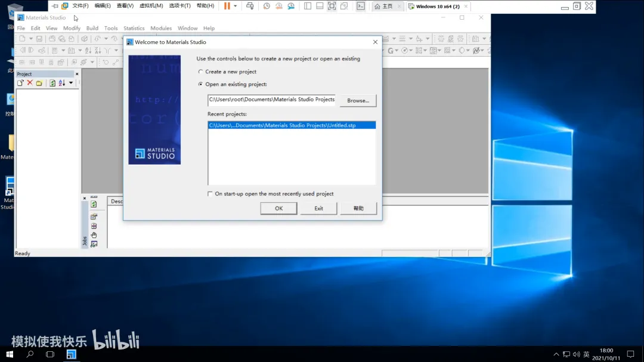Click the VMware pause icon
Screen dimensions: 644x362
[227, 6]
